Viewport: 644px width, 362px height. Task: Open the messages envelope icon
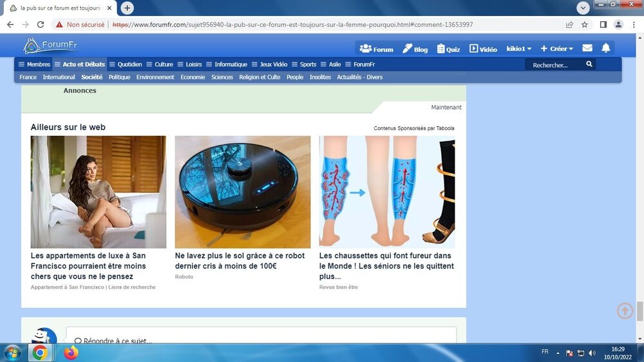click(587, 48)
